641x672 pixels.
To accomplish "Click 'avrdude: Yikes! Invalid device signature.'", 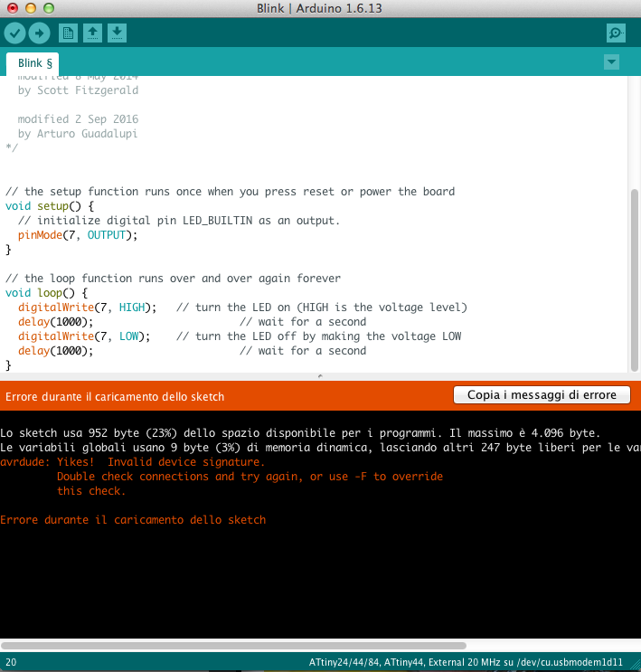I will (x=132, y=462).
